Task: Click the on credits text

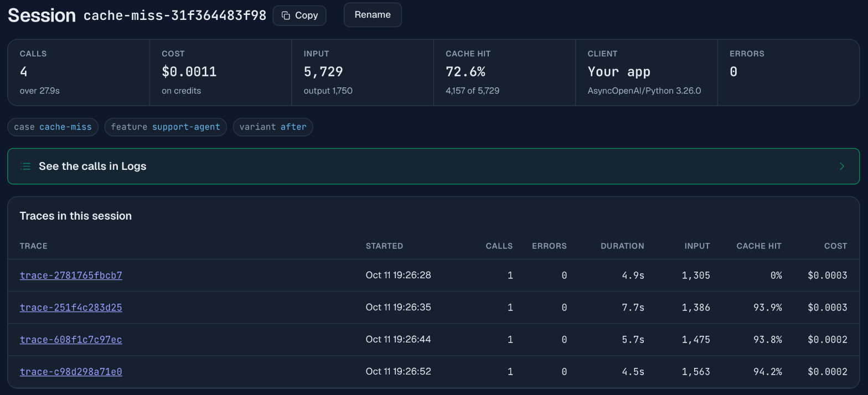Action: coord(182,91)
